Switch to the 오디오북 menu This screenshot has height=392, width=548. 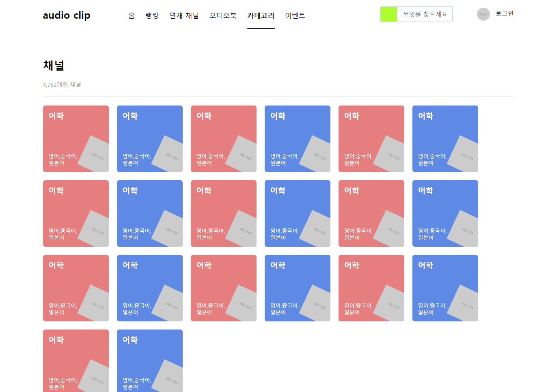(223, 15)
